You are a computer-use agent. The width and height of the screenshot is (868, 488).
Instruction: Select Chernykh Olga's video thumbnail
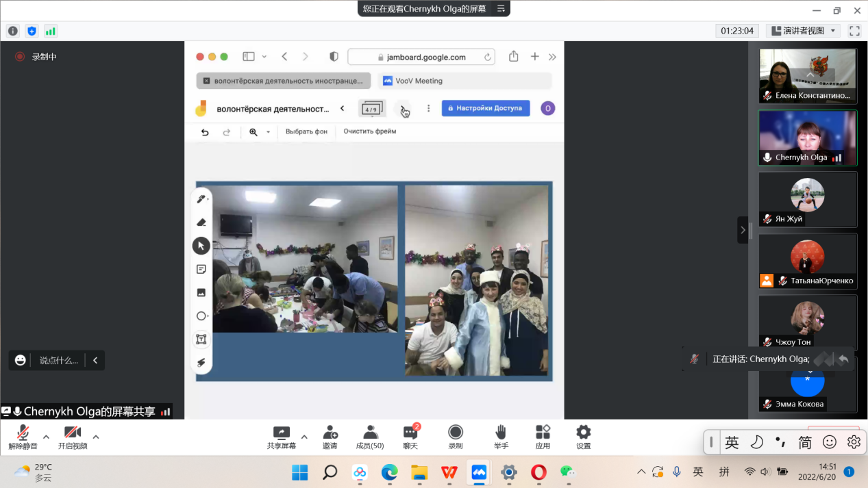coord(808,138)
